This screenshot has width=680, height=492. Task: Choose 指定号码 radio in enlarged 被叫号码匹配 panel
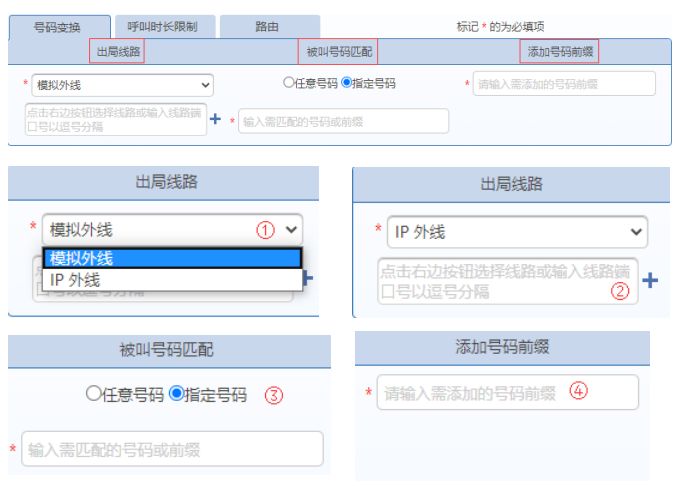point(177,394)
